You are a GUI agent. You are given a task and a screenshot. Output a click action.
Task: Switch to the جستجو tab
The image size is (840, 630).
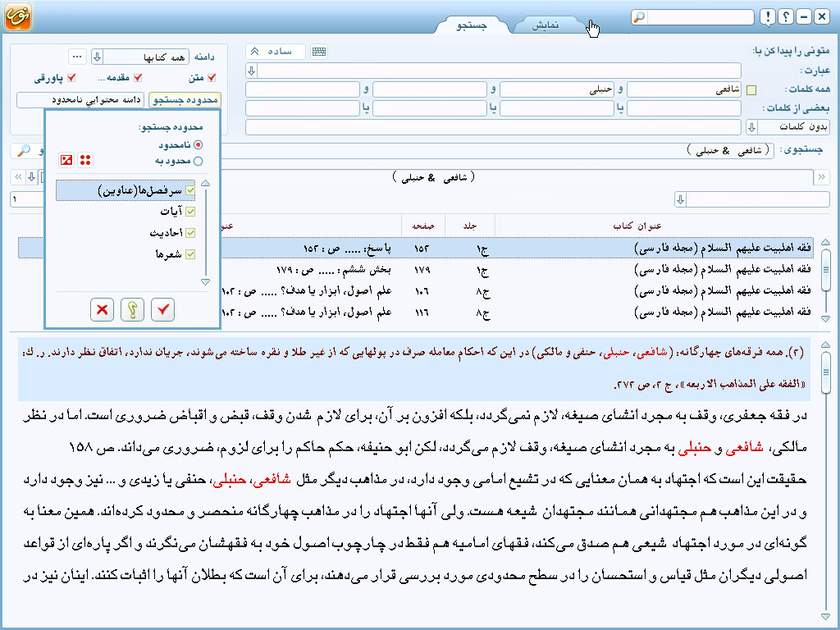tap(472, 25)
